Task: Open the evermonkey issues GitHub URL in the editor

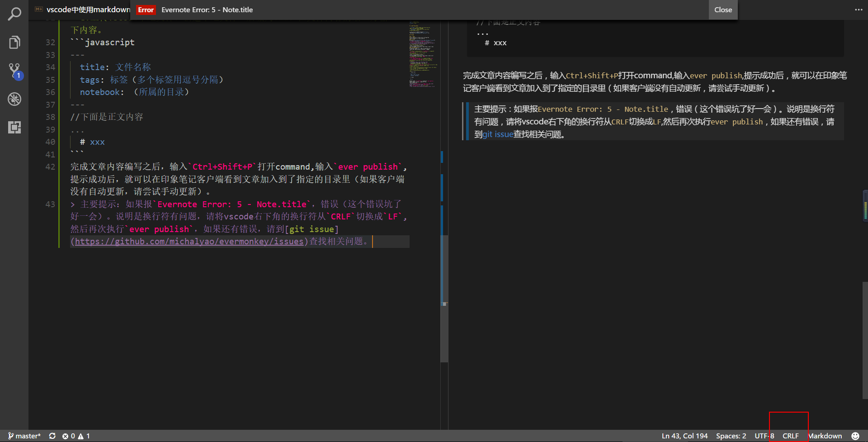Action: click(x=189, y=241)
